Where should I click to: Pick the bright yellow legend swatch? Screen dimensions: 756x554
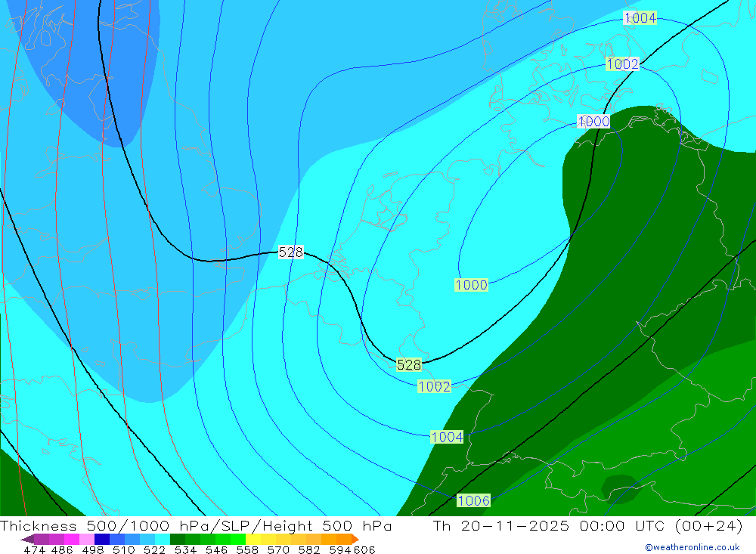click(253, 540)
